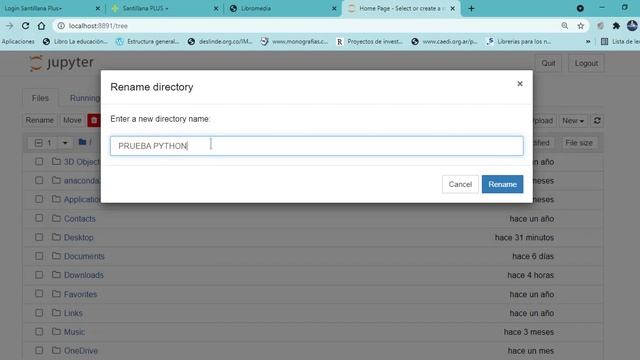
Task: Open www.caedi.org.ar bookmark
Action: pos(444,42)
